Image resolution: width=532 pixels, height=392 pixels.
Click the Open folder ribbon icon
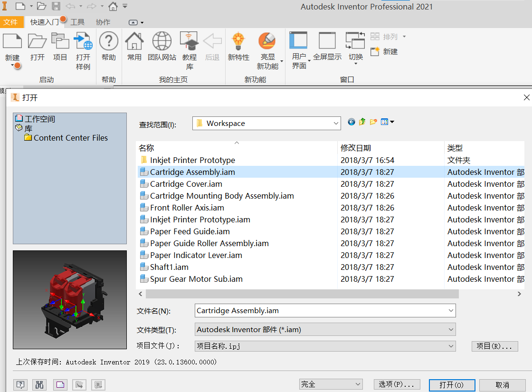(x=37, y=41)
